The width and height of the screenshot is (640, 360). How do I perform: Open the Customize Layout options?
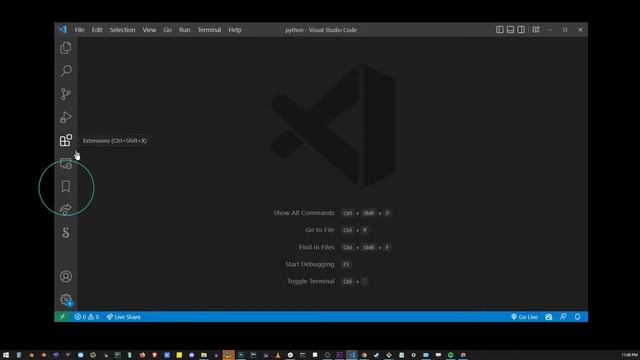coord(536,29)
